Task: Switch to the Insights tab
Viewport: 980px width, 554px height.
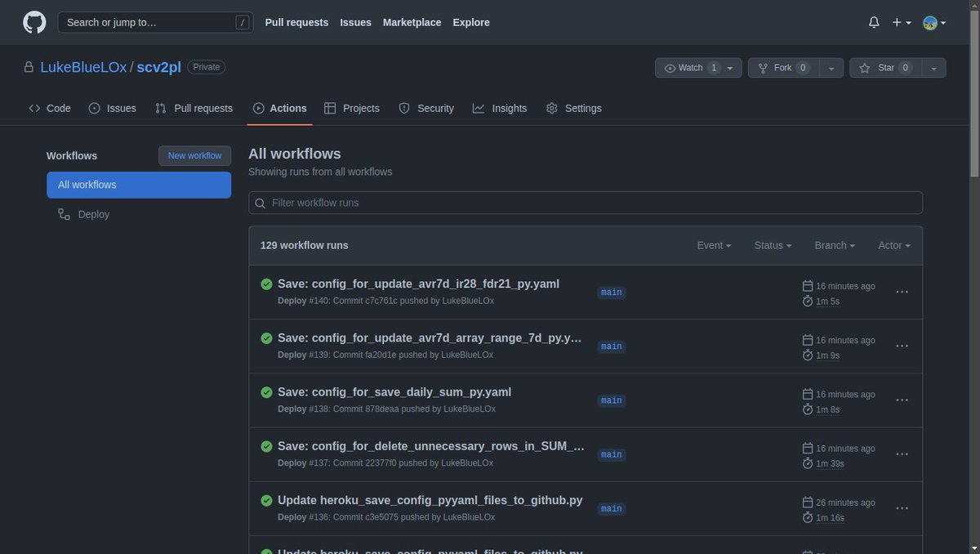Action: coord(500,108)
